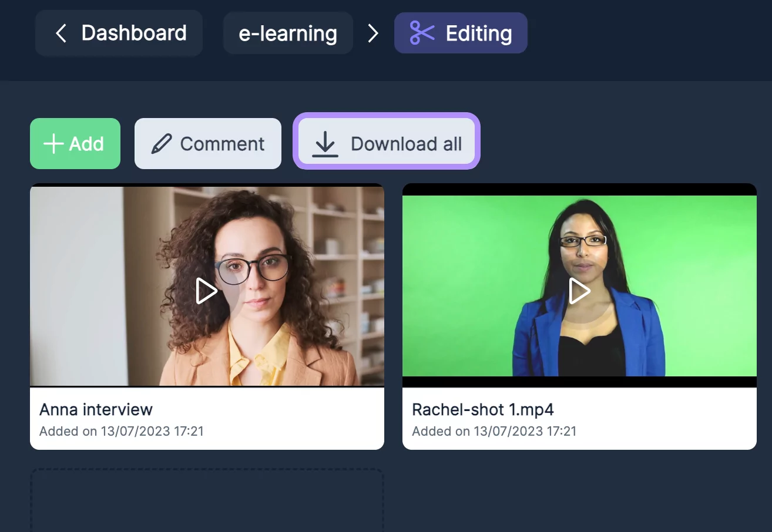Play the Rachel-shot 1.mp4 video
Viewport: 772px width, 532px height.
coord(579,291)
